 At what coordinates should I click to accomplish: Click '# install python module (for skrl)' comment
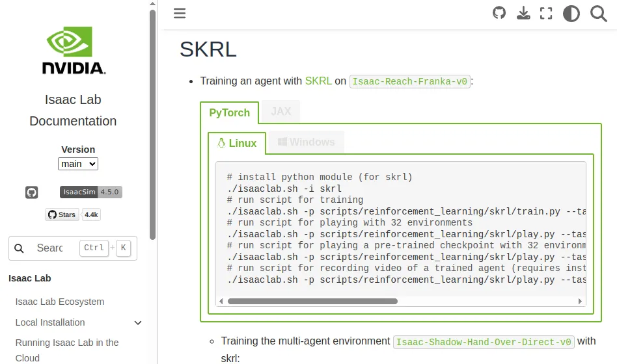pos(320,177)
